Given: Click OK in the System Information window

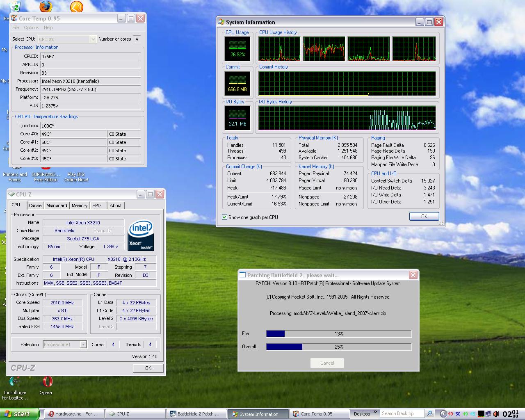Looking at the screenshot, I should (x=424, y=216).
